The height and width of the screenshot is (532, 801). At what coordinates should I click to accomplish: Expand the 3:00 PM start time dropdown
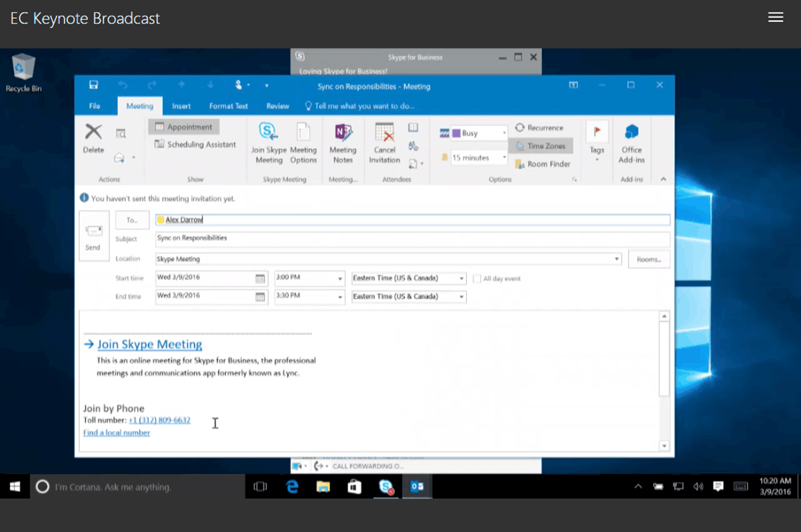tap(339, 279)
